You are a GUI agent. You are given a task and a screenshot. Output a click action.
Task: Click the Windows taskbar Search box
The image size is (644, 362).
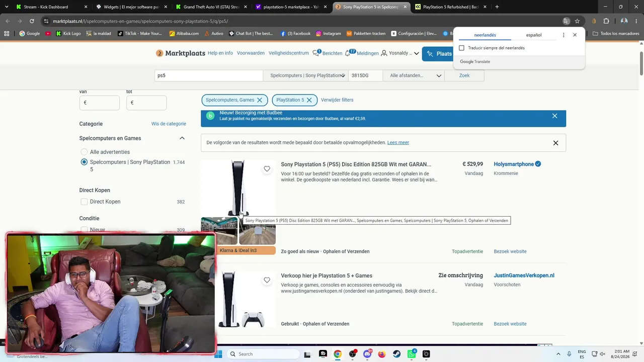coord(263,354)
